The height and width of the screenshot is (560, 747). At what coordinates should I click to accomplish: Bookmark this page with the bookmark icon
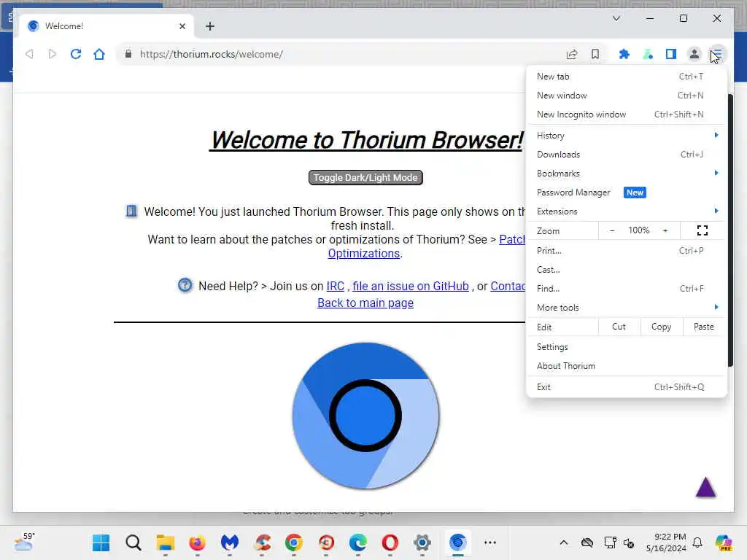click(595, 54)
